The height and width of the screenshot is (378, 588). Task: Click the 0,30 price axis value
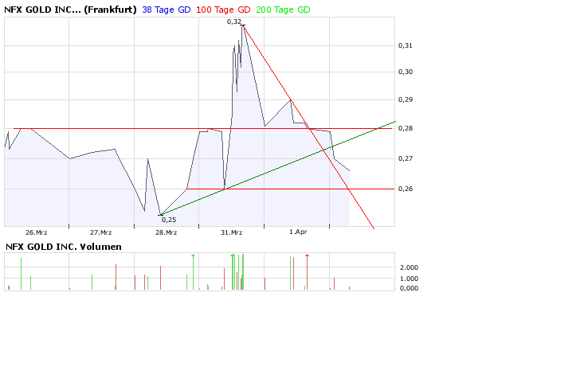pos(406,72)
